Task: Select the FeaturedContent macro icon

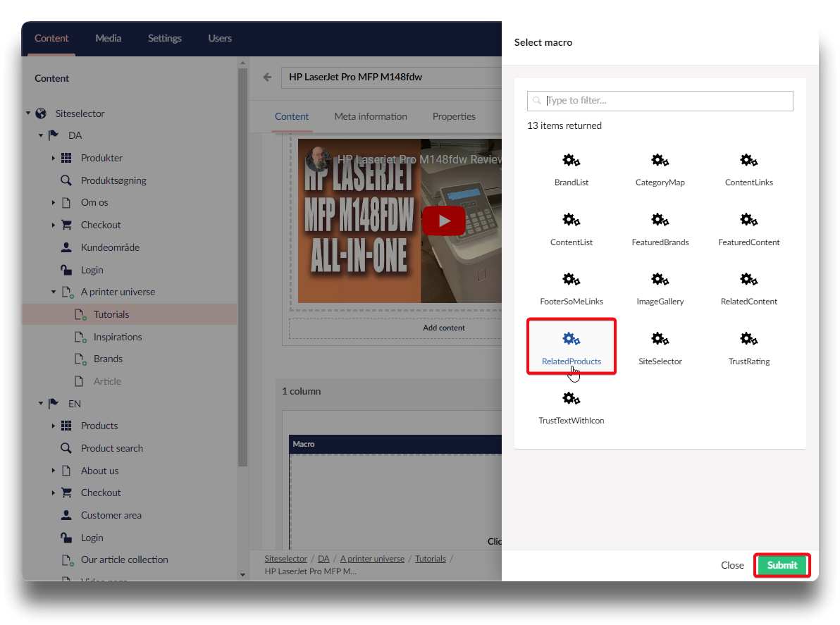Action: click(x=749, y=220)
